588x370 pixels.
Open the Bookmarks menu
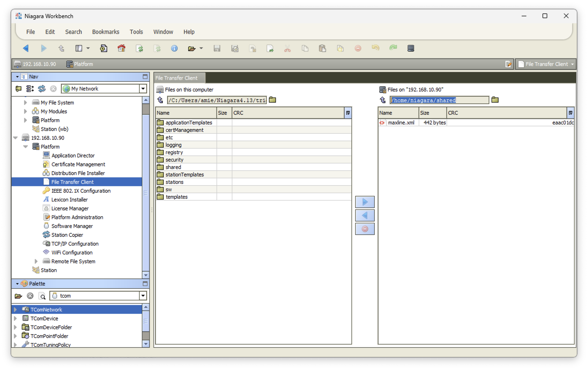tap(105, 32)
